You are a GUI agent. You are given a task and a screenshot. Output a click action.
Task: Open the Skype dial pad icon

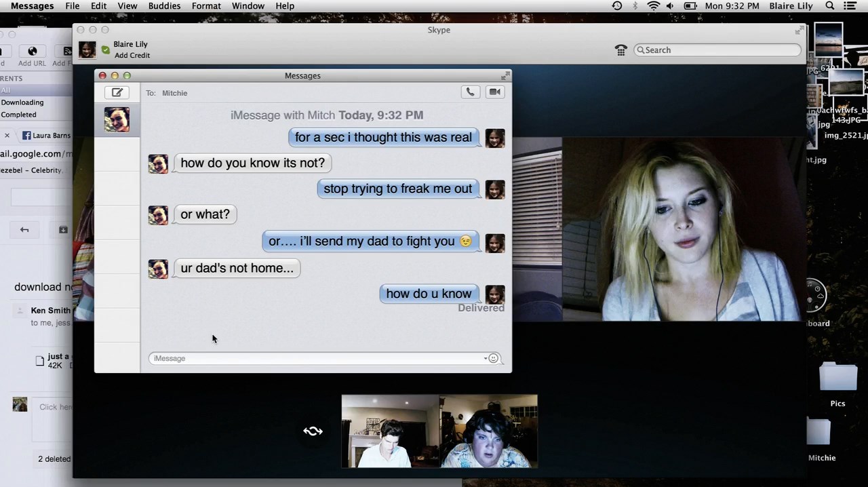pos(620,50)
